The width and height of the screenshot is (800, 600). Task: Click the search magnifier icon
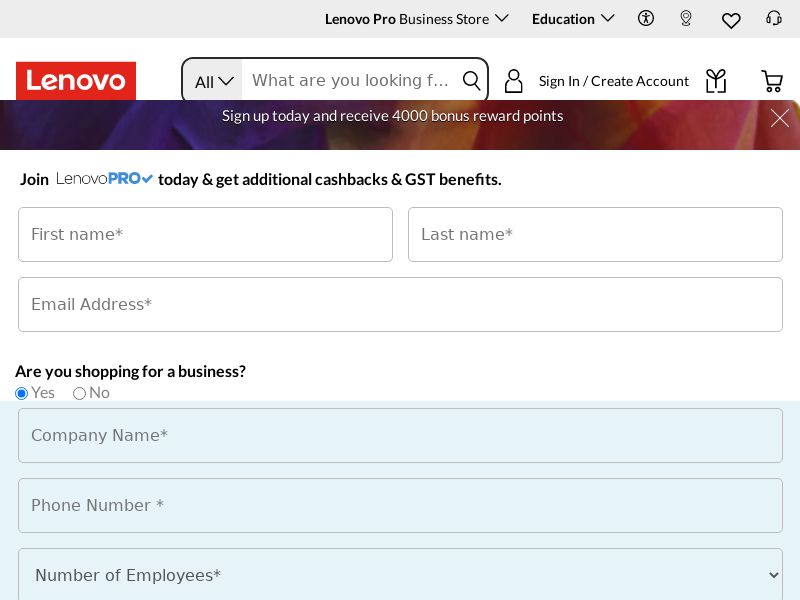(x=471, y=80)
